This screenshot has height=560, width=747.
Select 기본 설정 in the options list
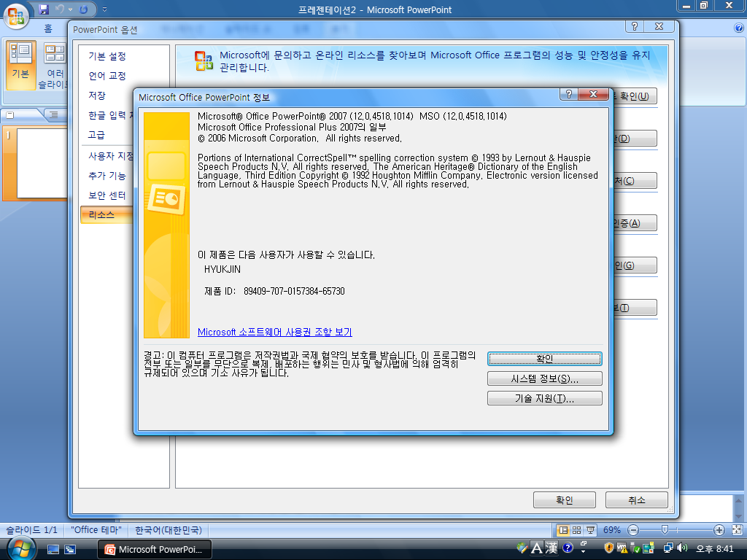click(107, 56)
